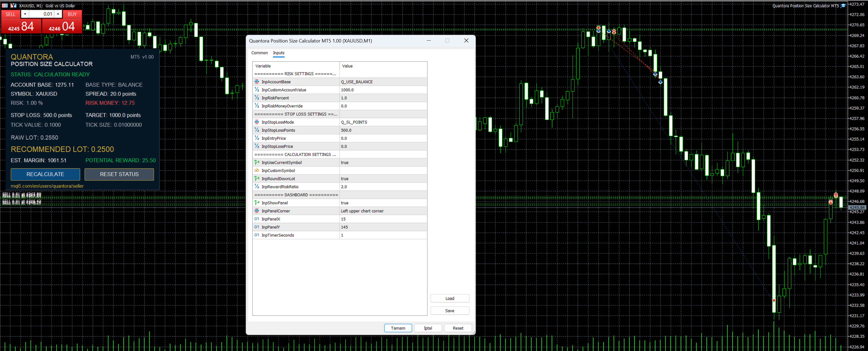Click the enum icon beside InpStopLossMode
This screenshot has height=351, width=868.
click(257, 122)
